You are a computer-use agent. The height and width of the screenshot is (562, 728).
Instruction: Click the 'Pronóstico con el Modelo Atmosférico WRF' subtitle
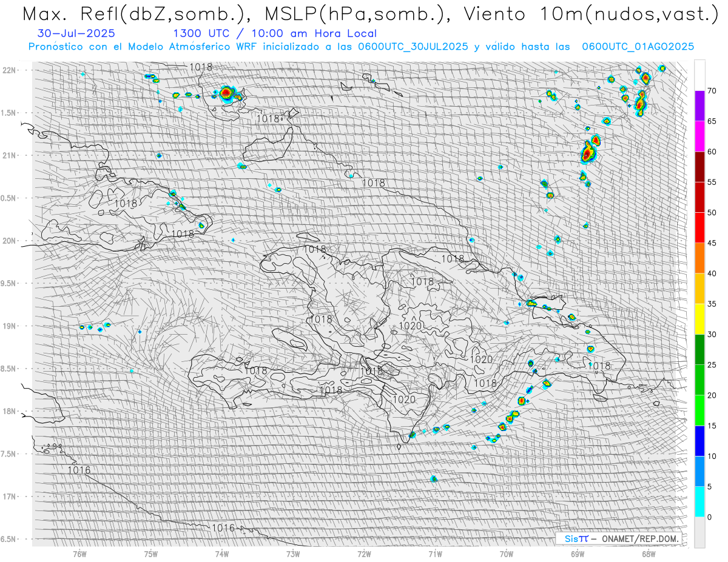click(x=361, y=47)
